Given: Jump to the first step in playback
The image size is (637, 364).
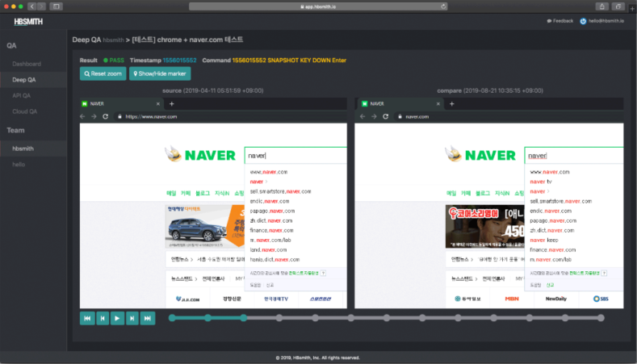Looking at the screenshot, I should (x=87, y=318).
